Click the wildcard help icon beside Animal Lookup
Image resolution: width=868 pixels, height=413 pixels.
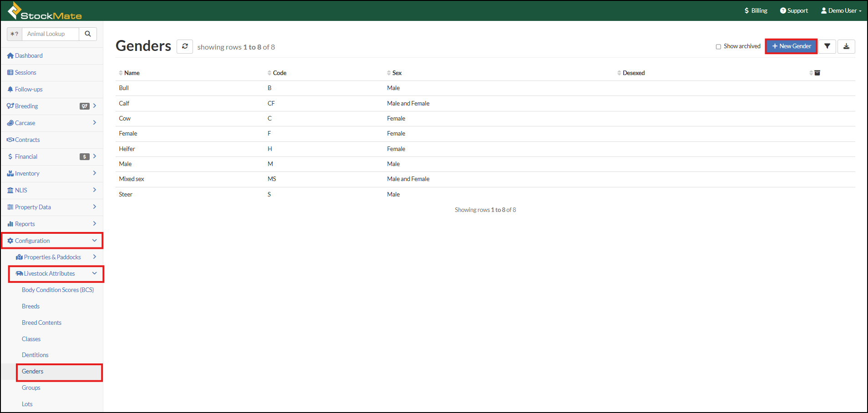point(15,34)
